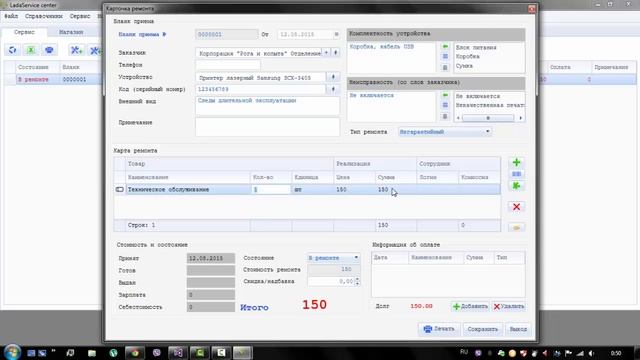Viewport: 640px width, 360px height.
Task: Click Удалить button in payment info
Action: click(509, 307)
